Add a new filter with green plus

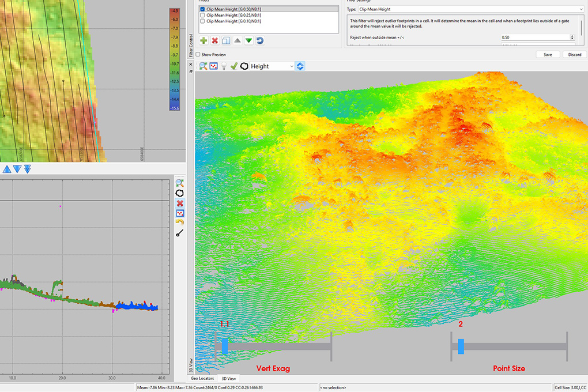[x=203, y=40]
